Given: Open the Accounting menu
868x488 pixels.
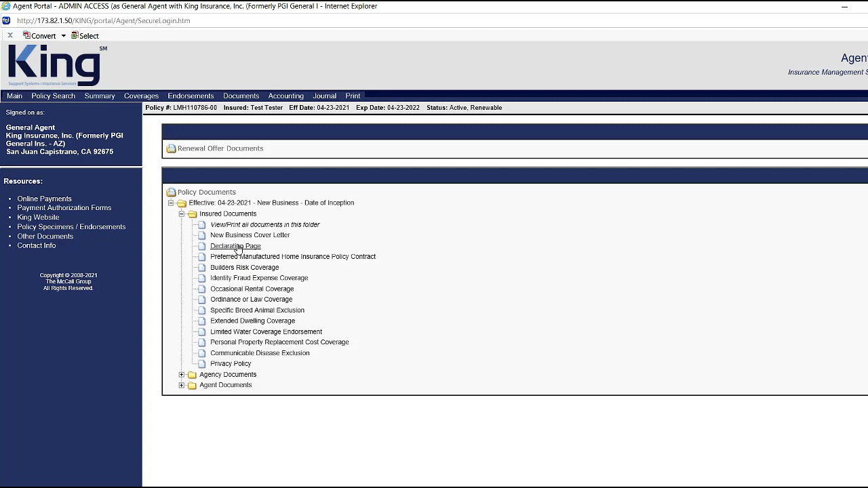Looking at the screenshot, I should point(285,96).
